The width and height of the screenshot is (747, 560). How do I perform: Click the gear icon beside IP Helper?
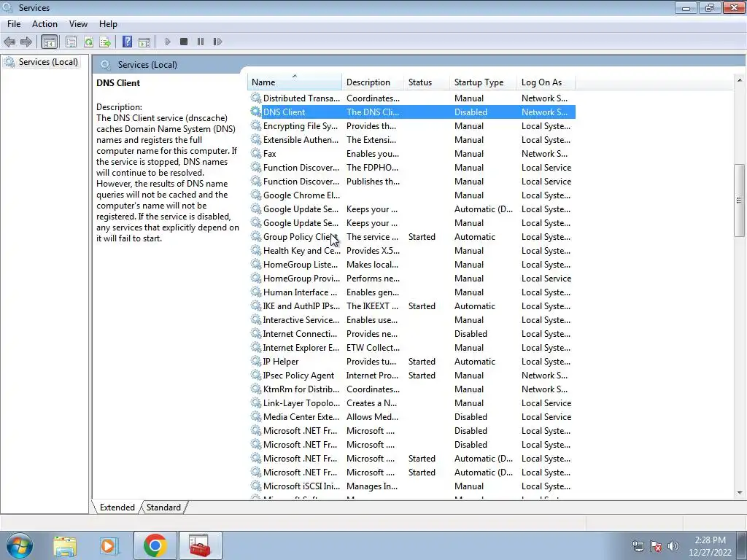click(x=256, y=362)
